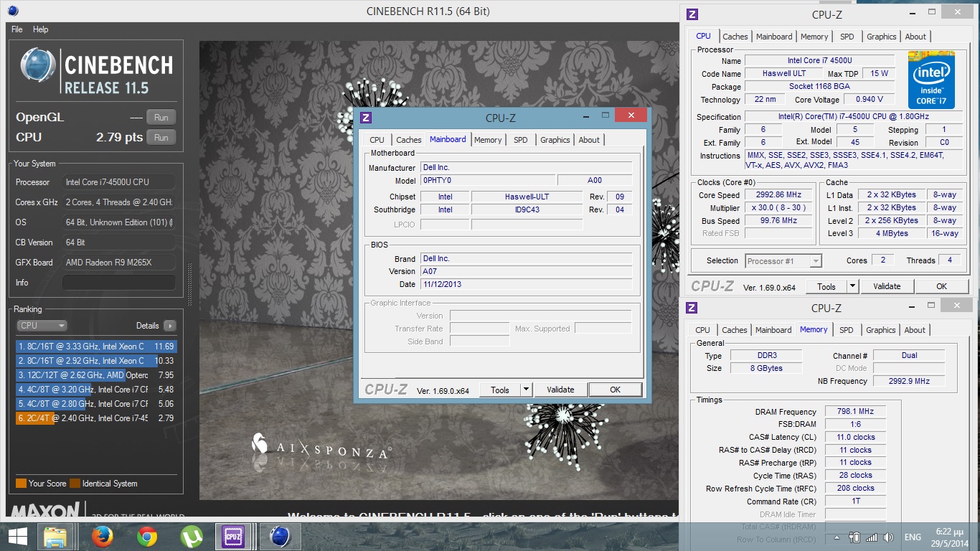Switch to Graphics tab in the Mainboard CPU-Z window
Viewport: 980px width, 551px height.
[x=555, y=140]
